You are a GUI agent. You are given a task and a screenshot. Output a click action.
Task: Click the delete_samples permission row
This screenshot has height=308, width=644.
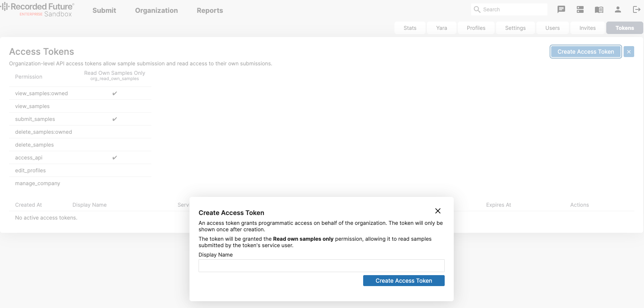pos(80,145)
